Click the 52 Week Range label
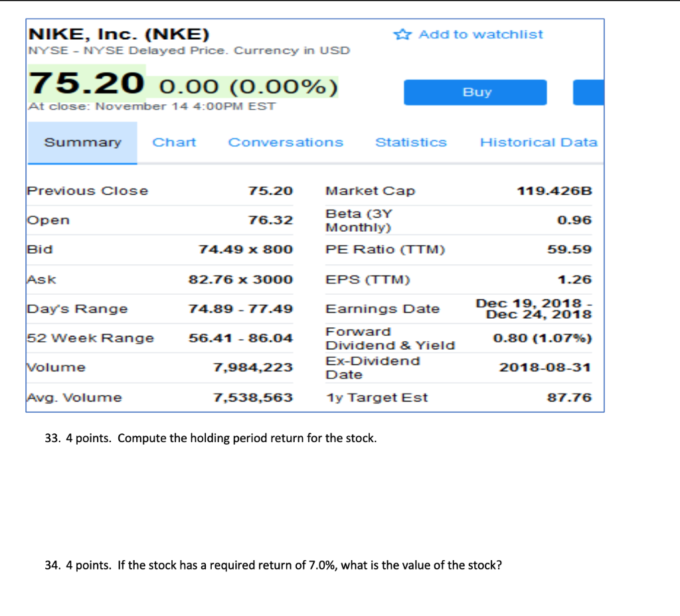 pyautogui.click(x=90, y=338)
